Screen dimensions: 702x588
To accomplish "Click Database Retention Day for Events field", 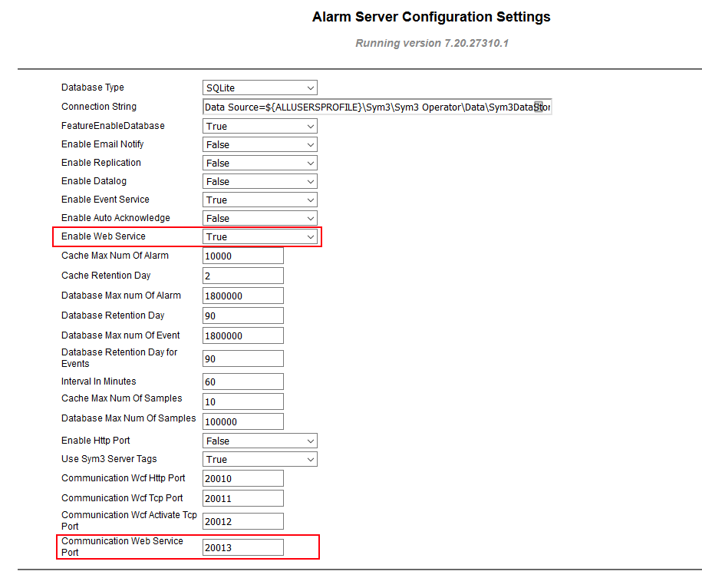I will (x=242, y=358).
